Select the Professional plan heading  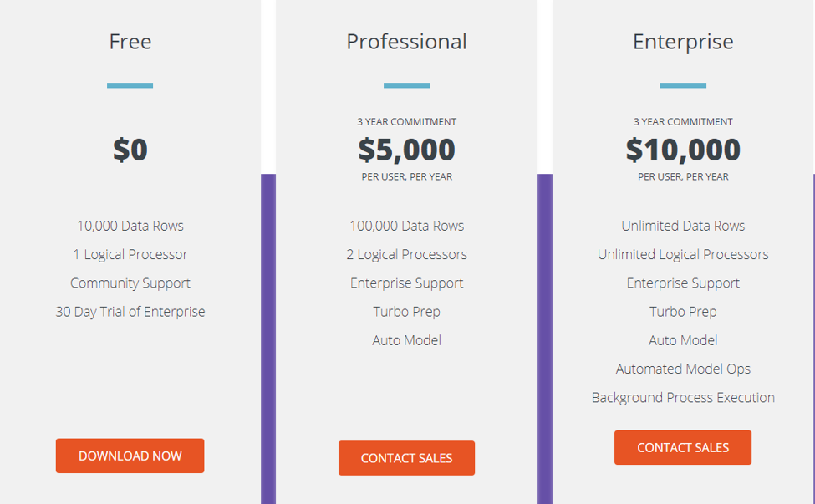coord(406,41)
